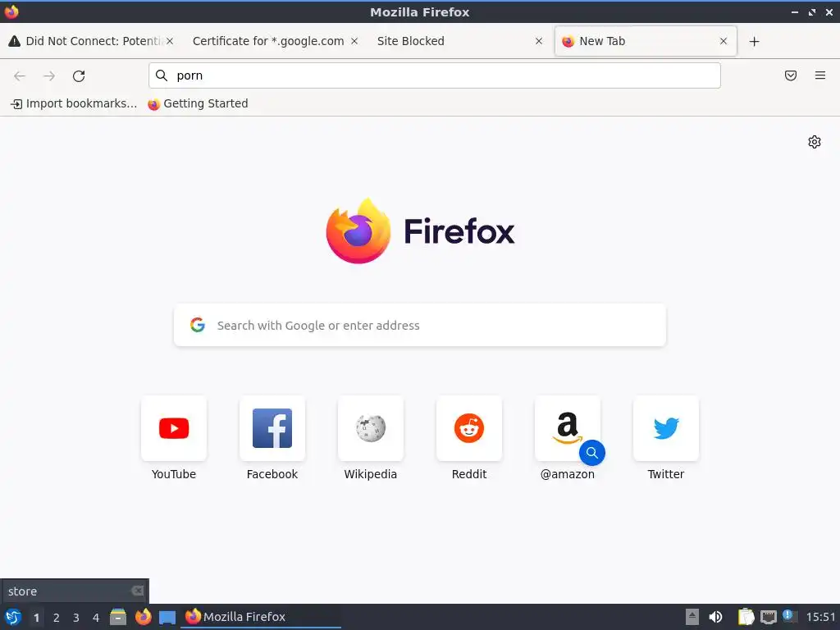Open the Firefox hamburger application menu

(x=820, y=75)
